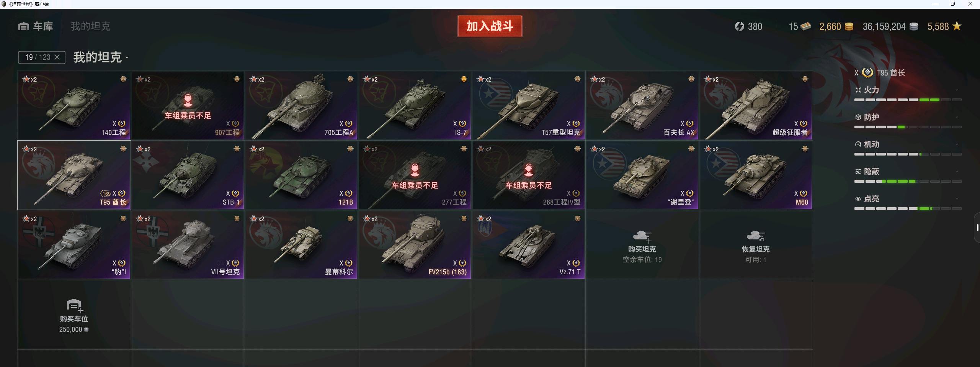Expand the 火力 firepower stat section

pos(908,90)
